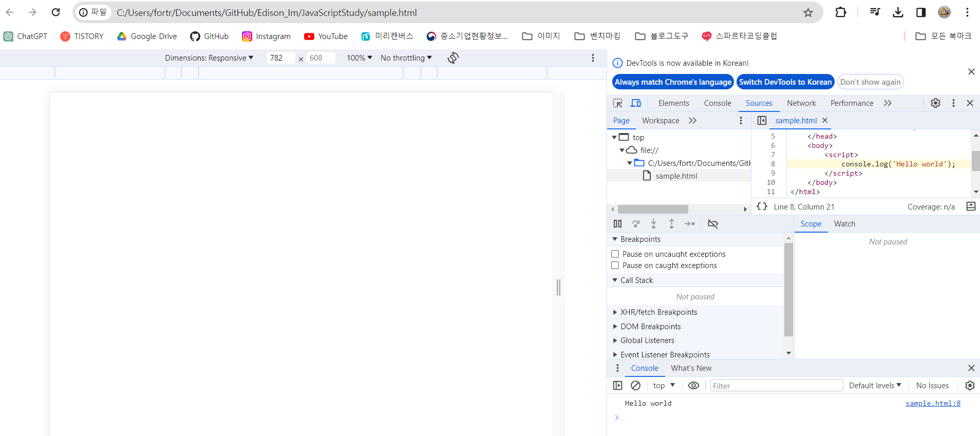
Task: Select sample.html in the file tree
Action: pos(676,176)
